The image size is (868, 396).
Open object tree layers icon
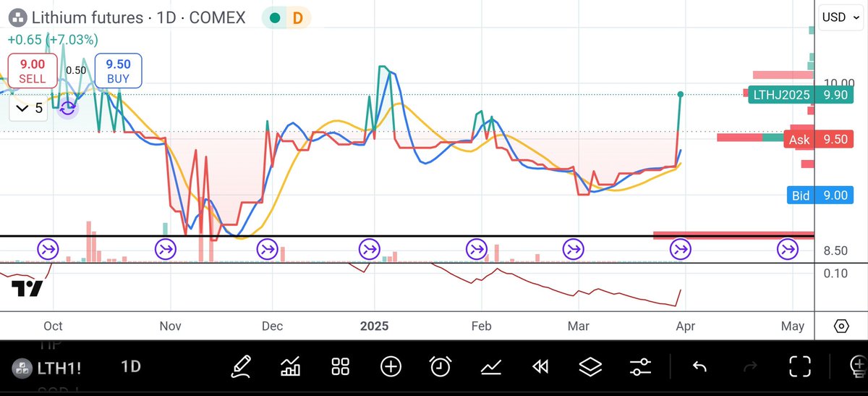click(x=590, y=366)
